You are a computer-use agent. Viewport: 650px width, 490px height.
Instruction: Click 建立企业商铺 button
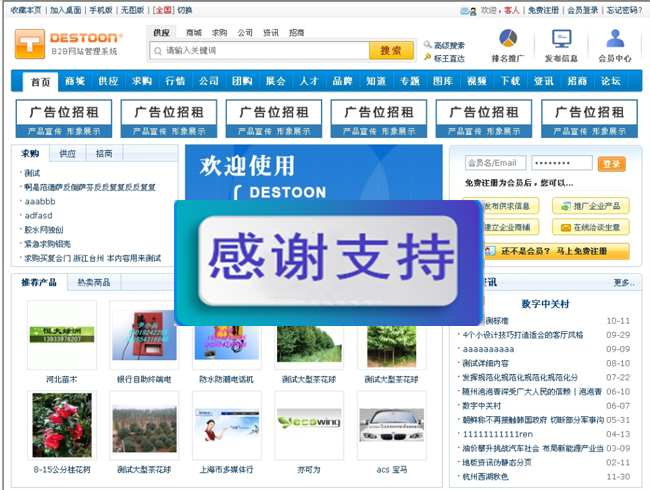(x=512, y=227)
